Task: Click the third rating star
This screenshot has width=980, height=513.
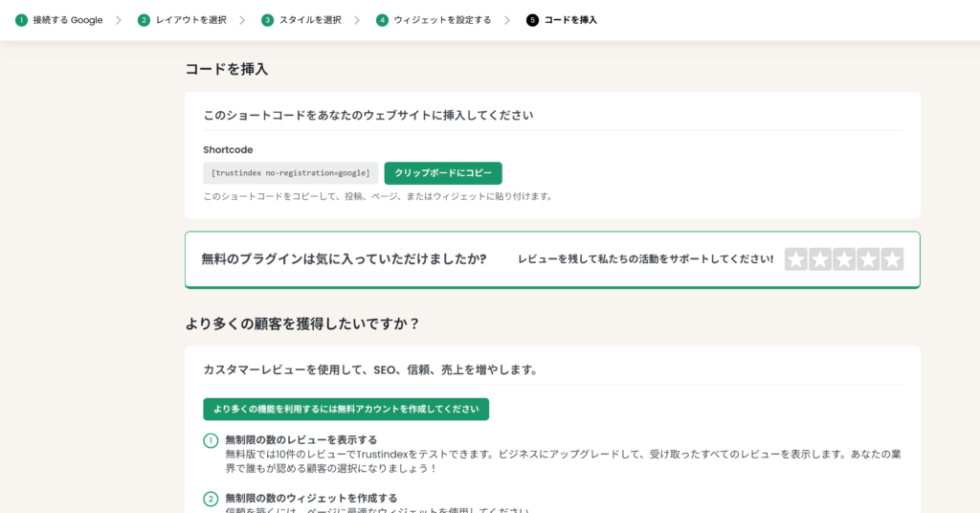Action: pos(844,259)
